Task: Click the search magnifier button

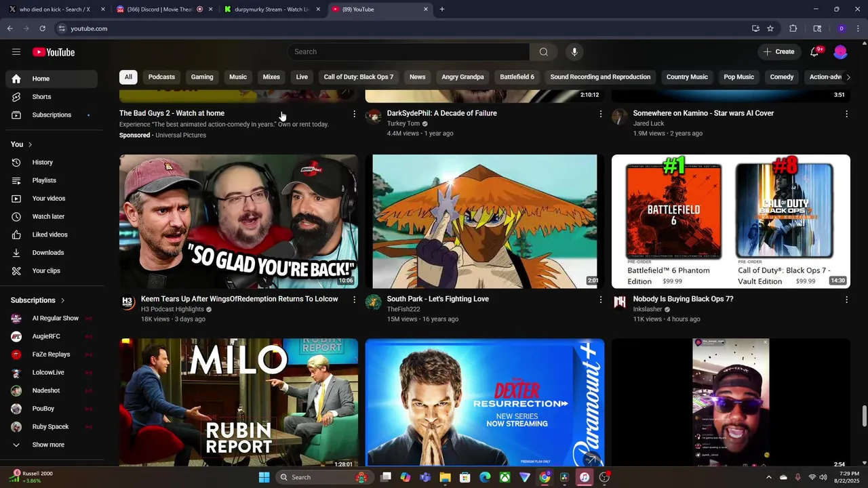Action: point(543,52)
